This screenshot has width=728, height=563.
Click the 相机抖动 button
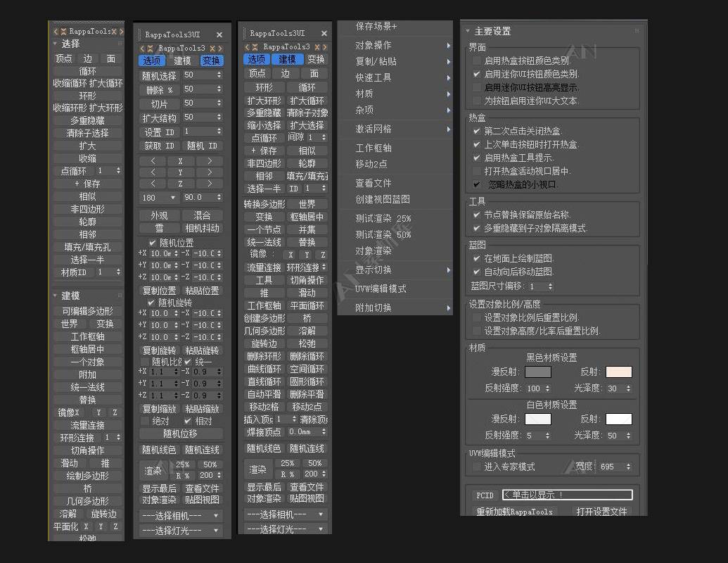202,229
